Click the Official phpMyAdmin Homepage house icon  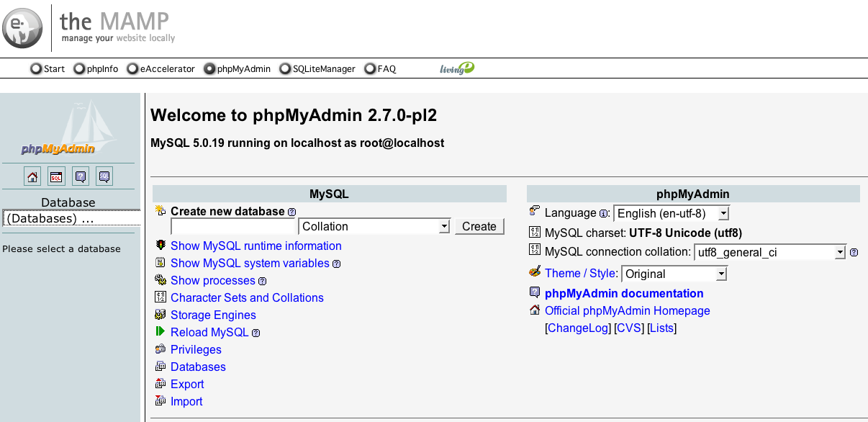tap(535, 310)
